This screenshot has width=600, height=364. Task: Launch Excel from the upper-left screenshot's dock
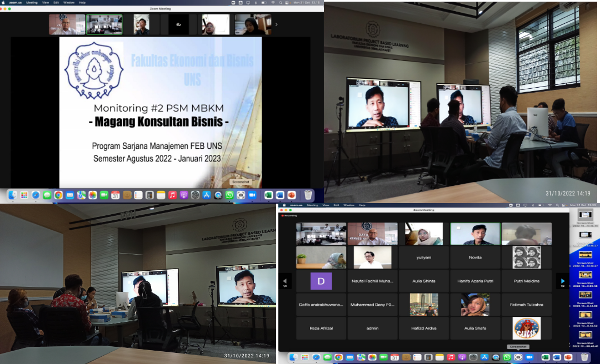[268, 195]
